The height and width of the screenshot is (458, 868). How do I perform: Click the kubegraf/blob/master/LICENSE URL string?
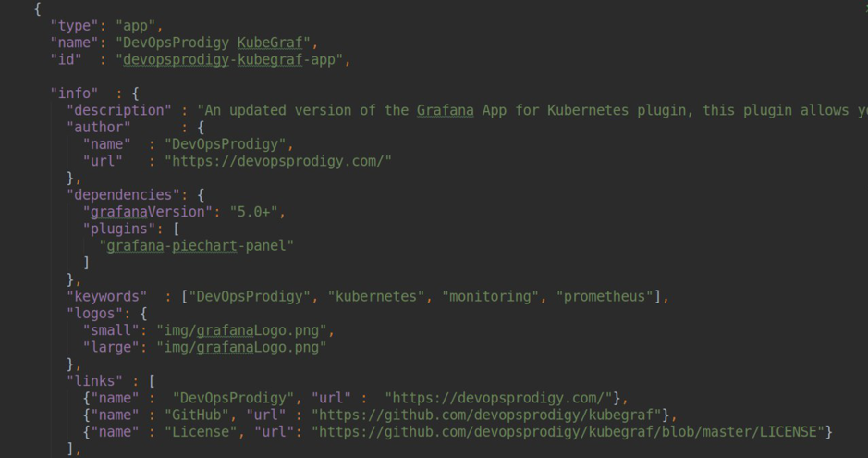click(568, 432)
